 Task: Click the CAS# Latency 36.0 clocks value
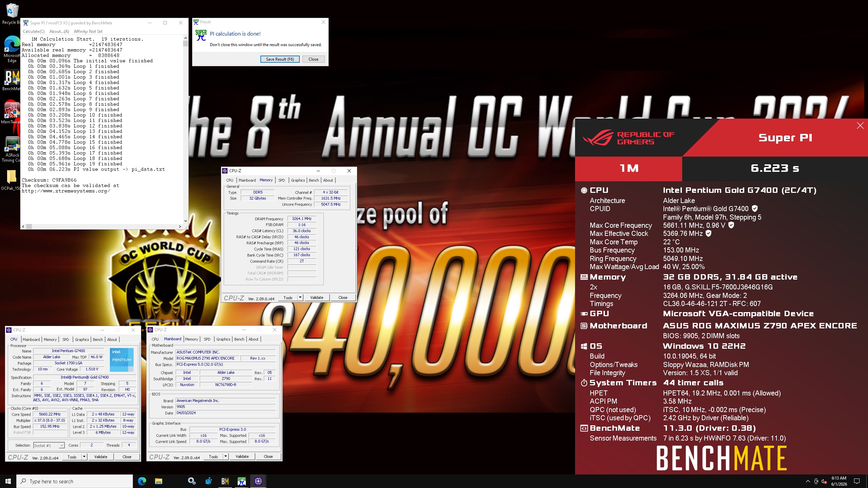coord(302,231)
